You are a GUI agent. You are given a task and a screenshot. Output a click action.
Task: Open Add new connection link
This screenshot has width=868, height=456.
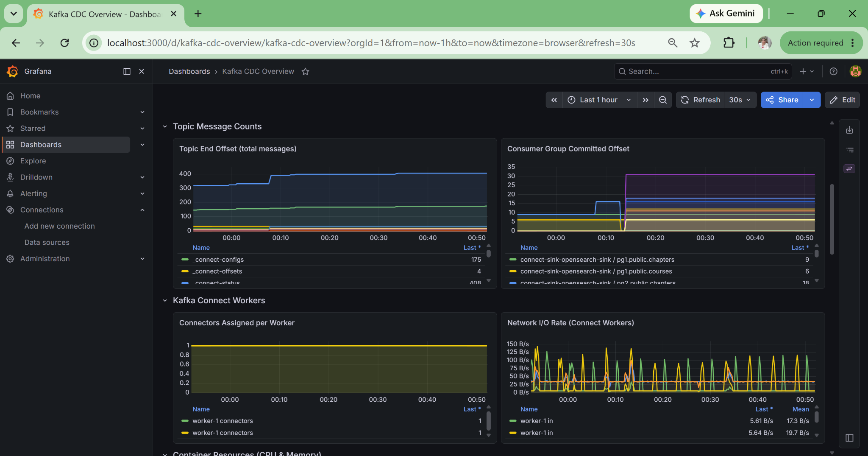tap(59, 226)
